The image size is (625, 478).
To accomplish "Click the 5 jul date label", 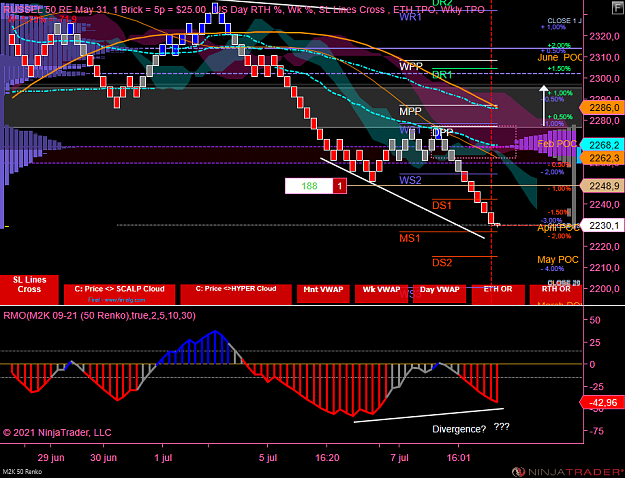I will (x=268, y=458).
